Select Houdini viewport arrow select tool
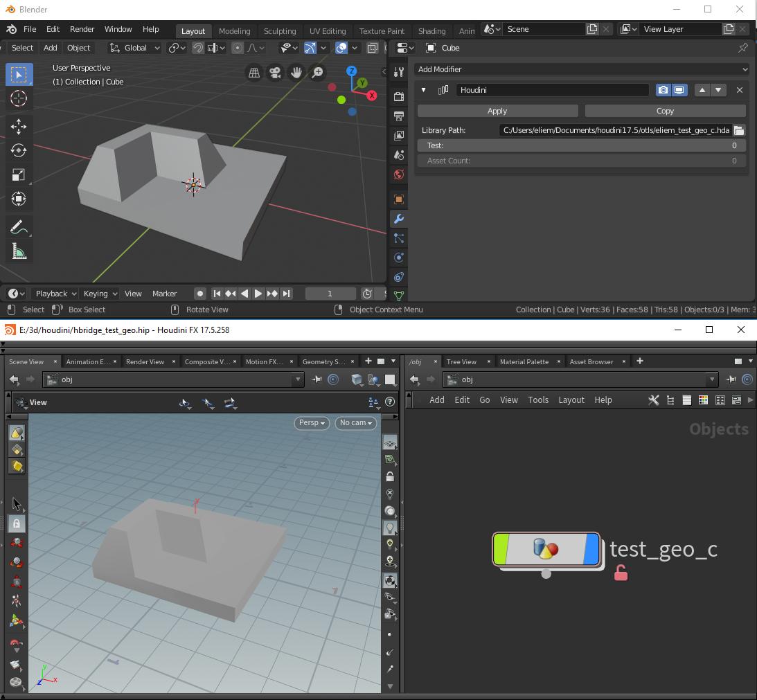Viewport: 757px width, 700px height. pos(17,505)
